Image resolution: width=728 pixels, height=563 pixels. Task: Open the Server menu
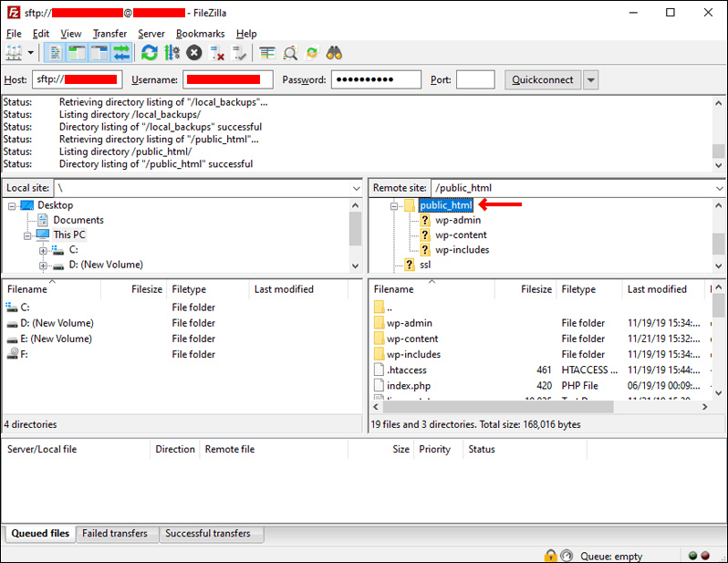point(151,34)
